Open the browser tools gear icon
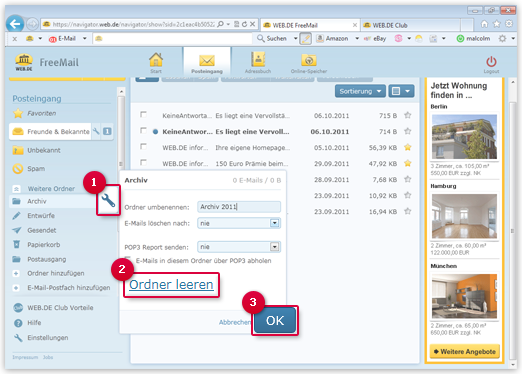 click(509, 24)
